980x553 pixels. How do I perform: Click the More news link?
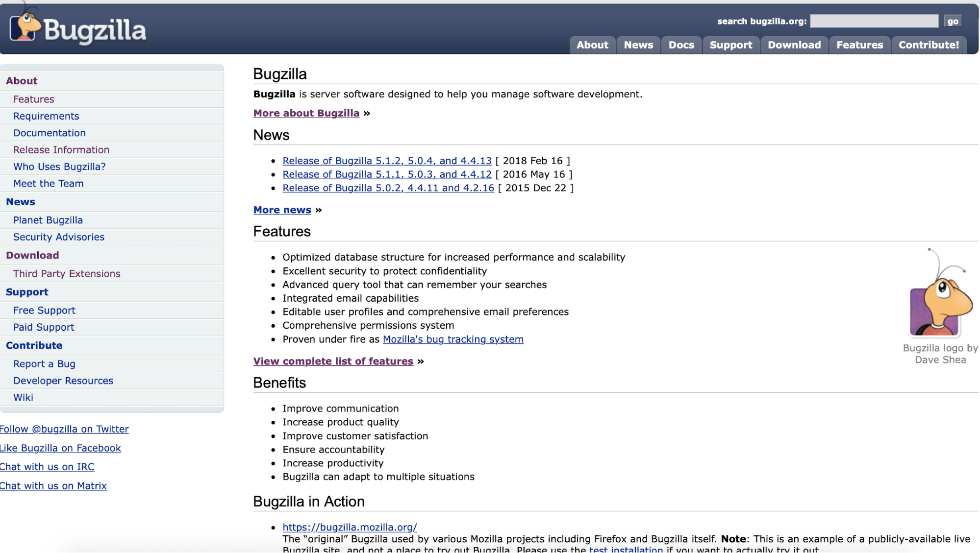point(282,210)
